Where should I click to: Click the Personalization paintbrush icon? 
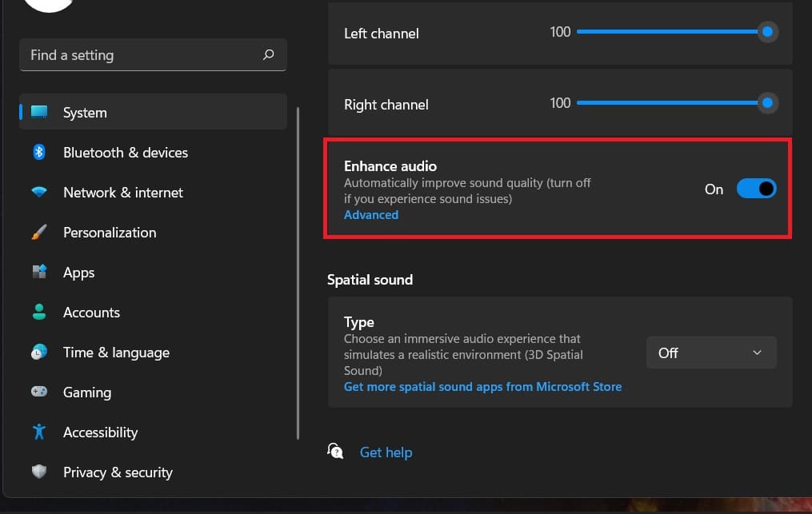pyautogui.click(x=39, y=232)
